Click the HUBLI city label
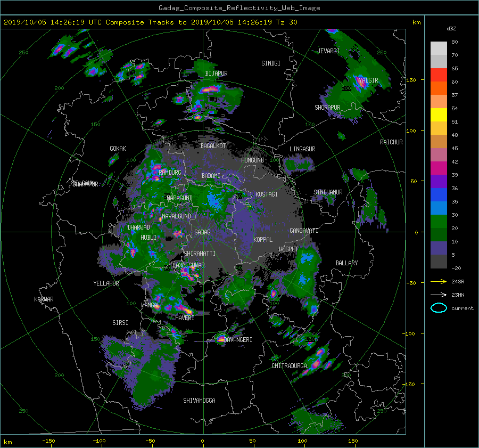Image resolution: width=479 pixels, height=448 pixels. tap(148, 237)
